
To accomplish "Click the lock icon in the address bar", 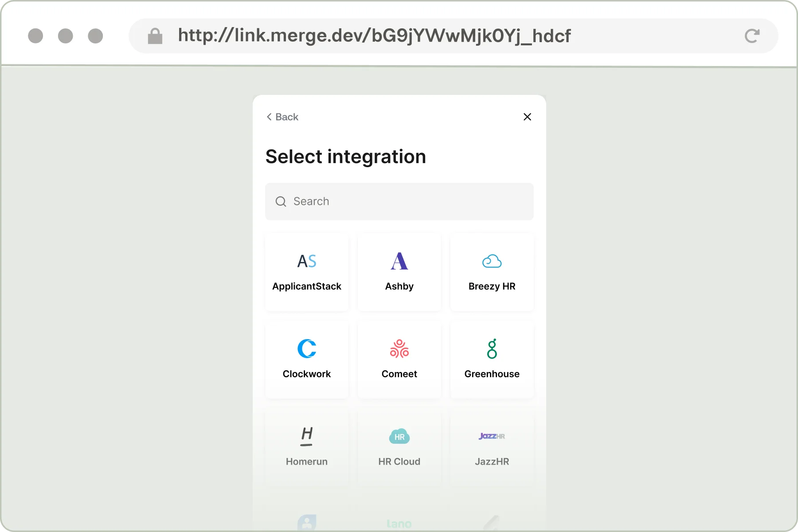I will 155,36.
